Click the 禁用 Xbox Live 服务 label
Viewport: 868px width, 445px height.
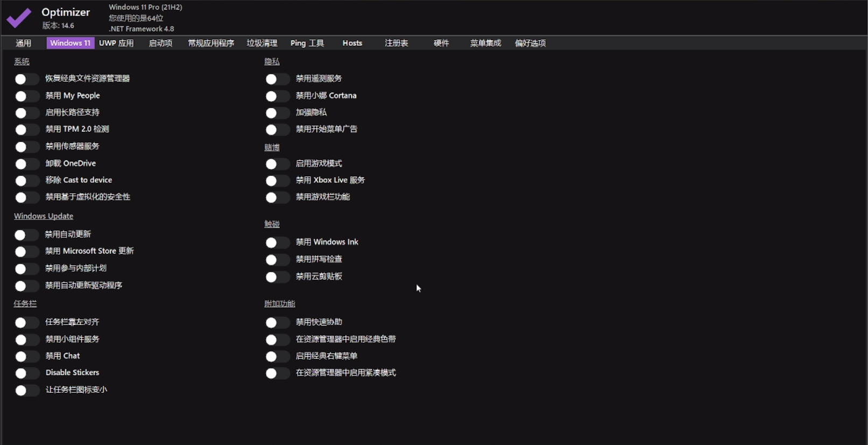pyautogui.click(x=330, y=180)
